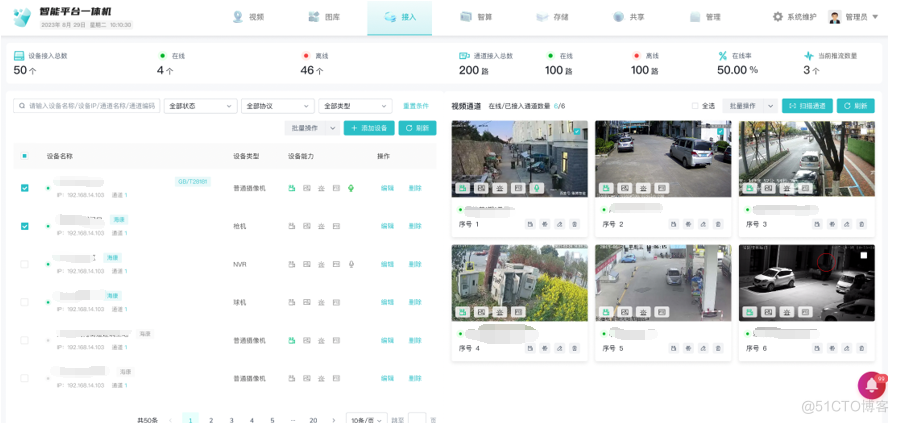Check the NVR device row checkbox
The image size is (898, 423).
(x=25, y=264)
